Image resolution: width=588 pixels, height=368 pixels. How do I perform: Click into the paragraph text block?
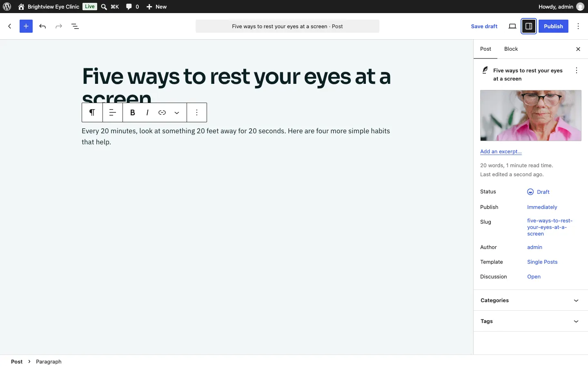[x=237, y=137]
